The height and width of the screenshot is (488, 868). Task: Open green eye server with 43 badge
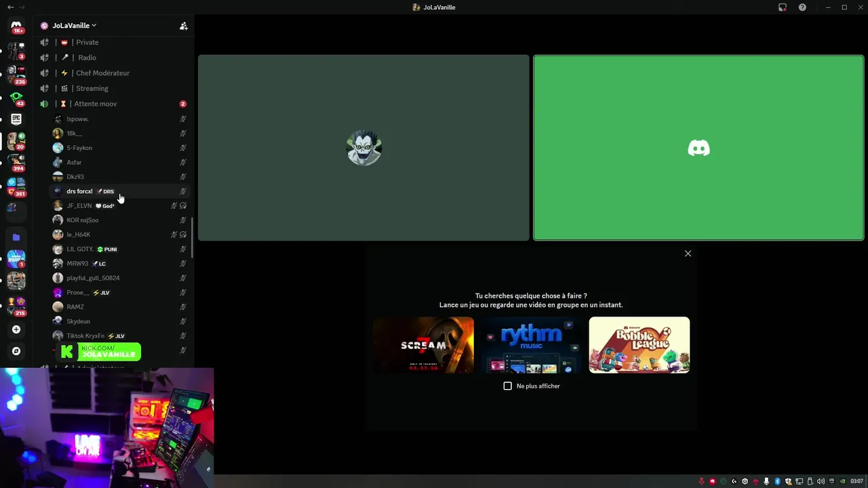click(16, 97)
